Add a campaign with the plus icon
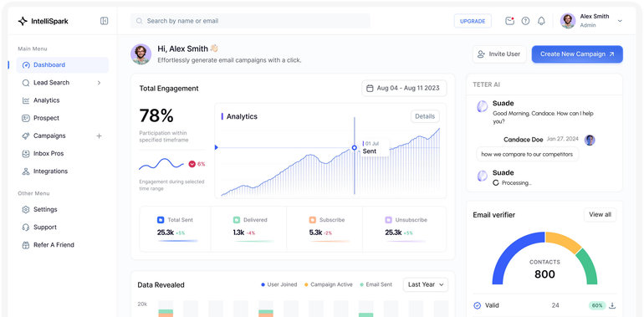 click(x=99, y=135)
